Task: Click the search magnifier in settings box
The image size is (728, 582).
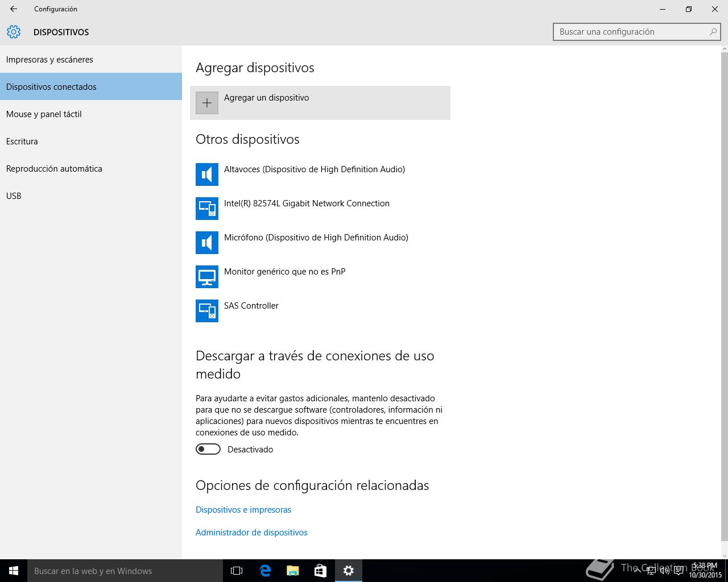Action: (713, 32)
